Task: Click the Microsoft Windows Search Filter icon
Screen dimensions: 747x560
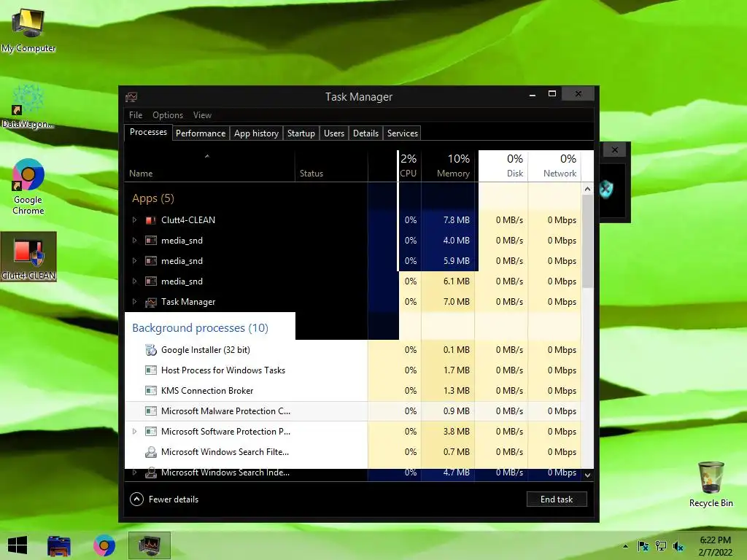Action: click(x=150, y=452)
